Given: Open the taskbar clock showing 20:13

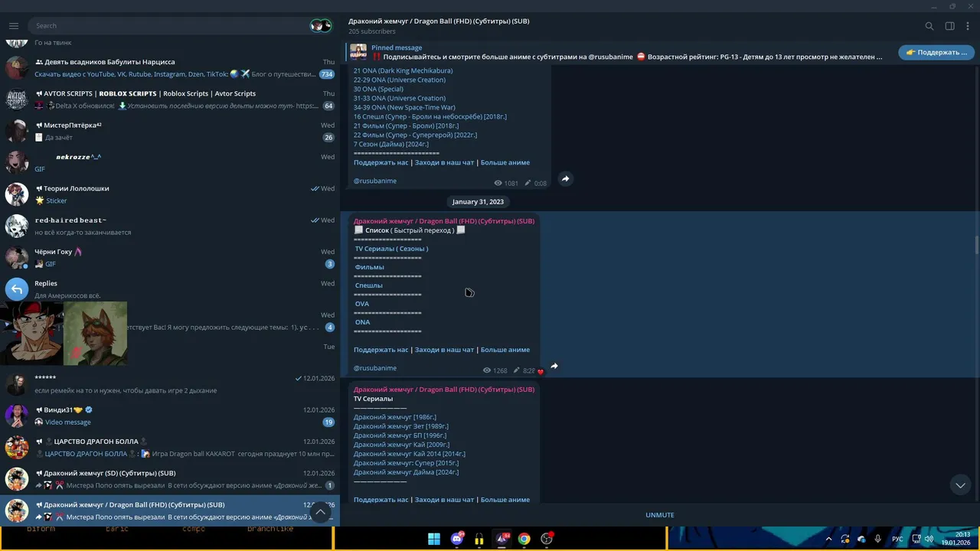Looking at the screenshot, I should pos(956,538).
